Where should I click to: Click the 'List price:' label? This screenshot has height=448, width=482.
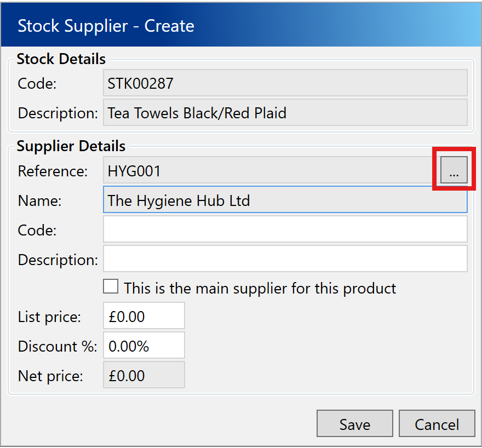point(49,317)
